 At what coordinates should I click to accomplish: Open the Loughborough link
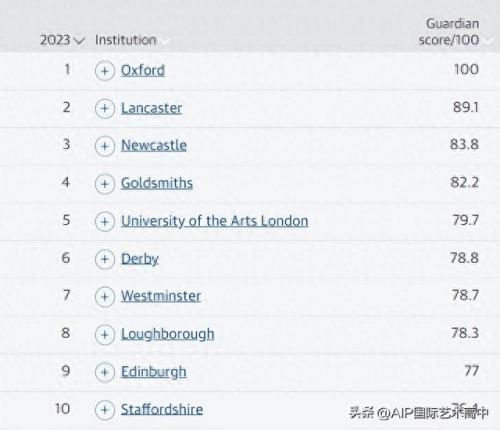pos(167,334)
